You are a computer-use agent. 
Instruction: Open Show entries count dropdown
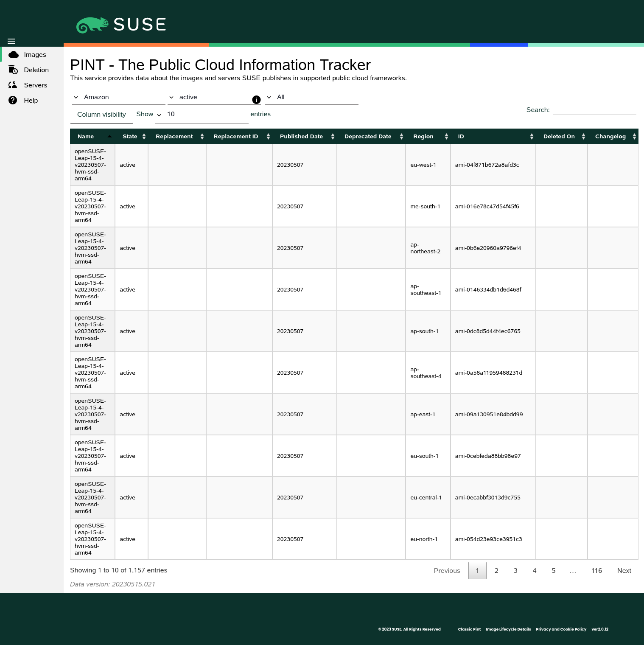pyautogui.click(x=202, y=115)
